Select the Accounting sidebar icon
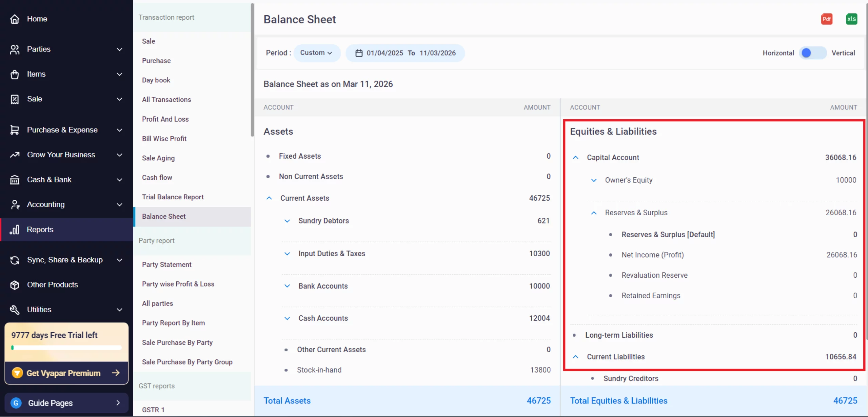The height and width of the screenshot is (417, 868). click(14, 204)
